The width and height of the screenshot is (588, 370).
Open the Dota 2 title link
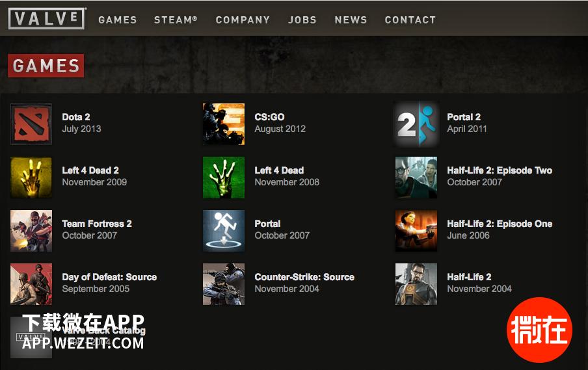[76, 117]
